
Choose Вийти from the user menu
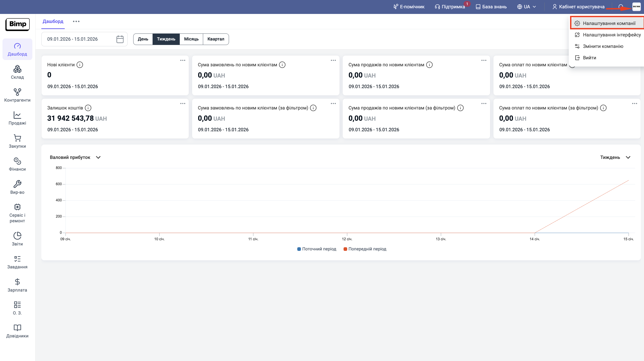(589, 58)
